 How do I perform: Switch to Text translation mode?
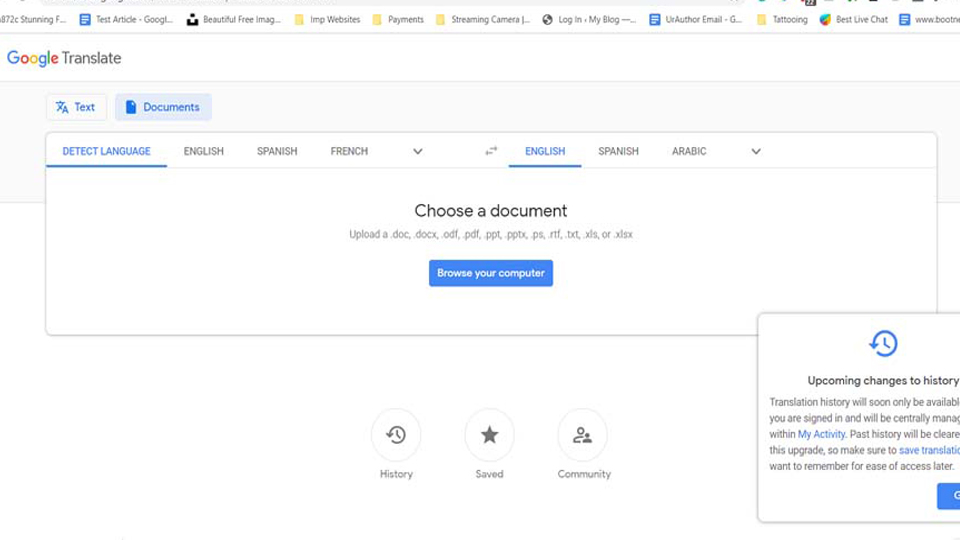coord(76,107)
